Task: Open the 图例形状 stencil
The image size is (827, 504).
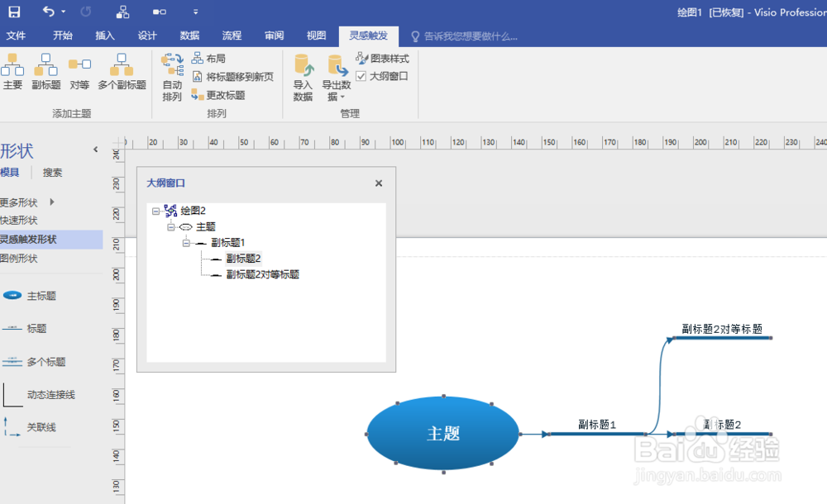Action: point(19,259)
